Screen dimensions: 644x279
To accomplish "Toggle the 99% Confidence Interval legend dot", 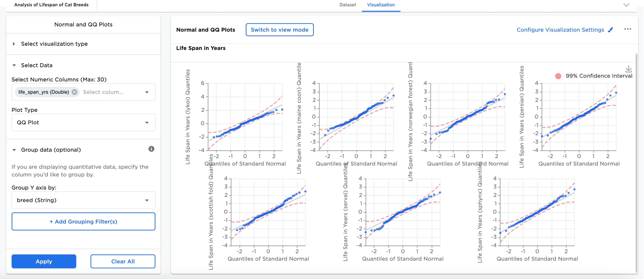I will [x=558, y=76].
